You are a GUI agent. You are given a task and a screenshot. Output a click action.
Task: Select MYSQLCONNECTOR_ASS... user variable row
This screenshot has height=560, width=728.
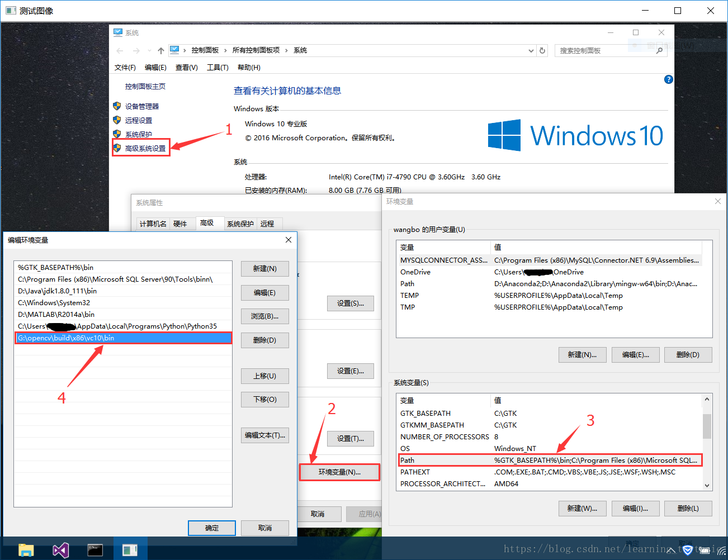(x=550, y=260)
